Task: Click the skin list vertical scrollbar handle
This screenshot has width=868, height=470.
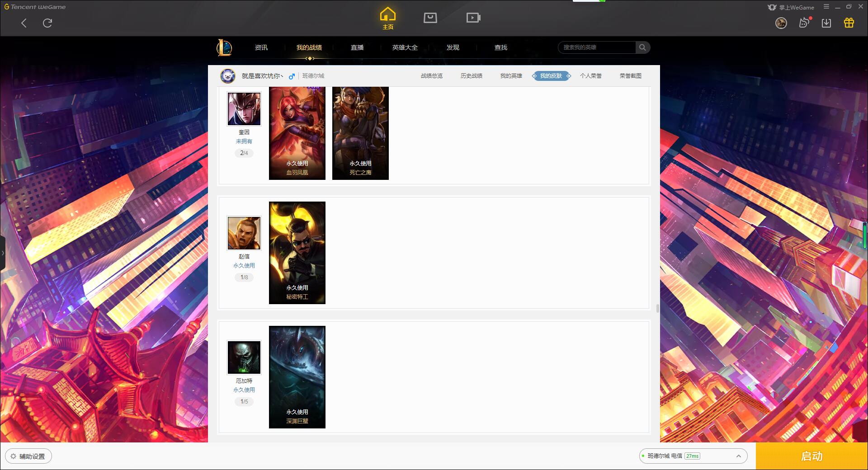Action: [657, 308]
